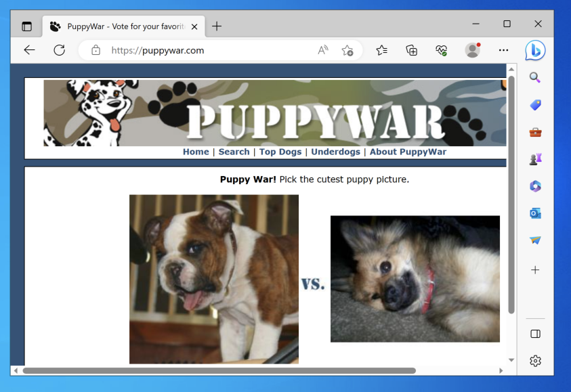Open the Outlook sidebar icon
This screenshot has height=392, width=571.
(535, 213)
